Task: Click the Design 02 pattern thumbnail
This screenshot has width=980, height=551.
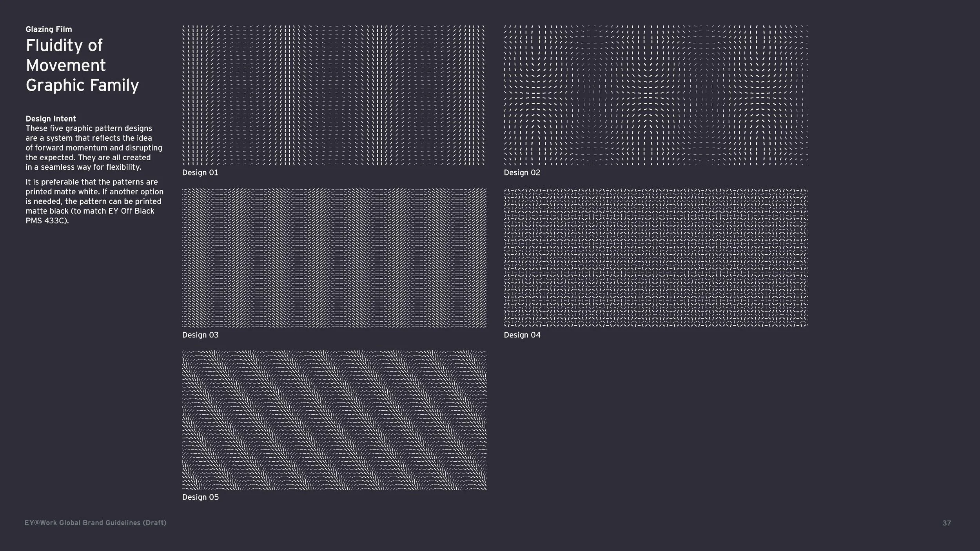Action: click(656, 95)
